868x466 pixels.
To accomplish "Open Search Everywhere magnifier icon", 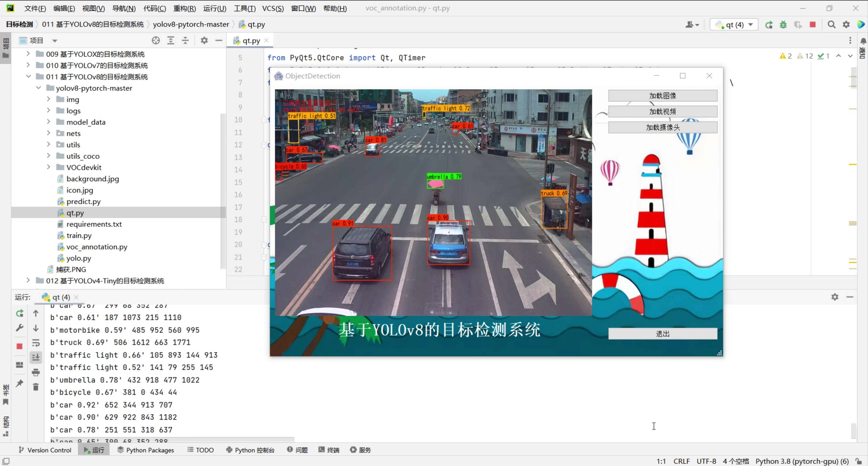I will [831, 25].
